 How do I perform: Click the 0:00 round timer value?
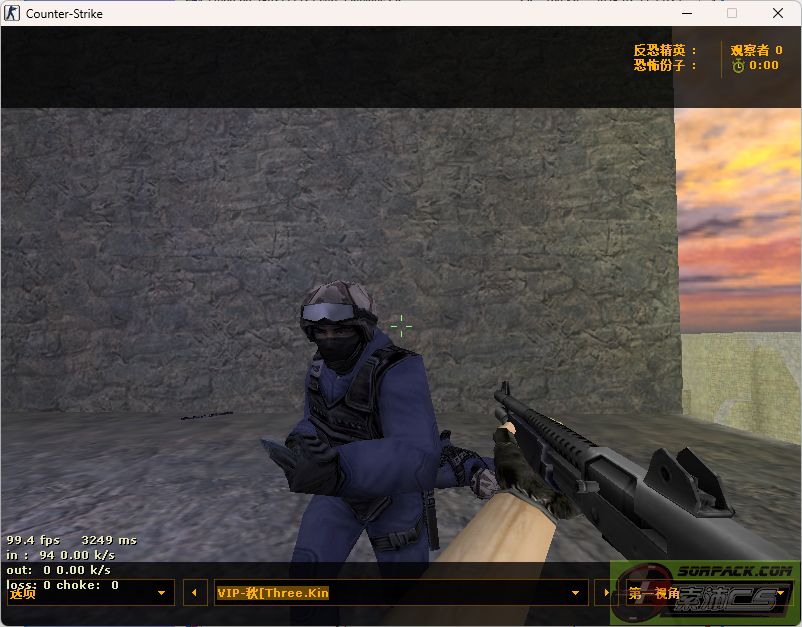764,65
